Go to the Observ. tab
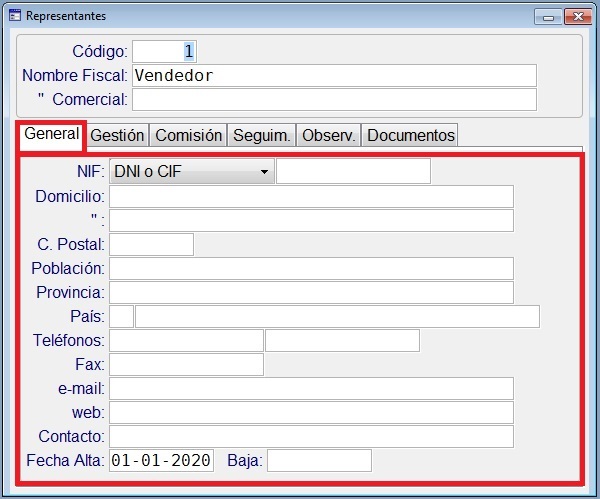This screenshot has width=600, height=499. point(329,135)
